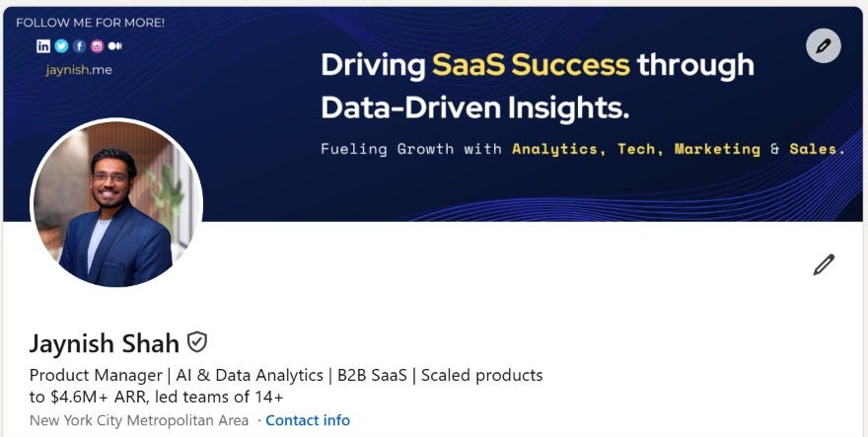Click the Instagram icon in the banner
Viewport: 868px width, 437px height.
pyautogui.click(x=97, y=46)
